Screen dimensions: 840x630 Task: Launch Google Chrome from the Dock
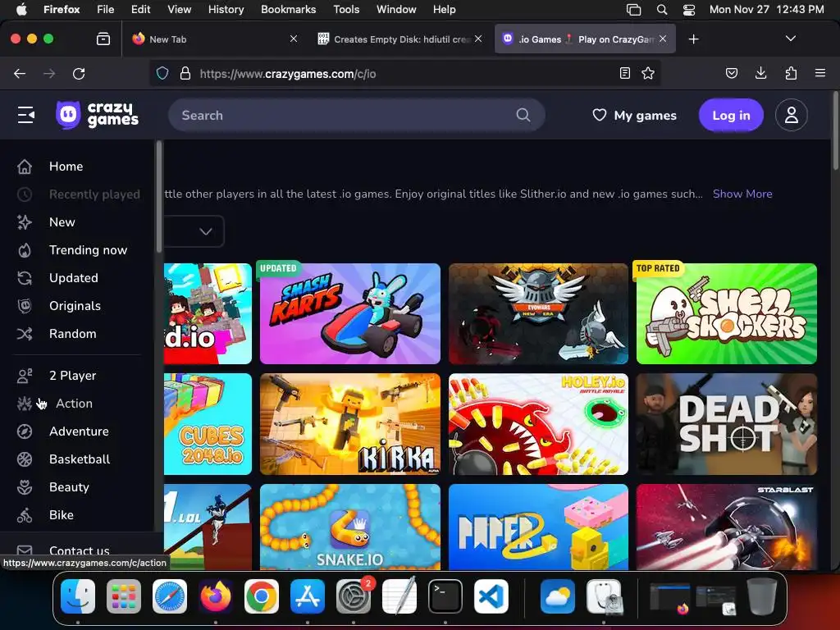click(262, 596)
